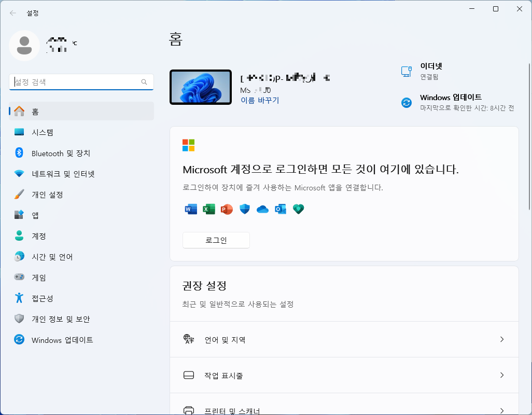
Task: Click the OneDrive cloud icon
Action: pyautogui.click(x=262, y=210)
